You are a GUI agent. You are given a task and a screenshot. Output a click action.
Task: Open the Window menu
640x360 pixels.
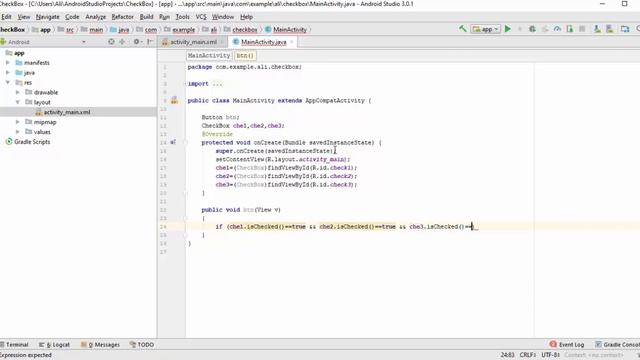(x=223, y=17)
